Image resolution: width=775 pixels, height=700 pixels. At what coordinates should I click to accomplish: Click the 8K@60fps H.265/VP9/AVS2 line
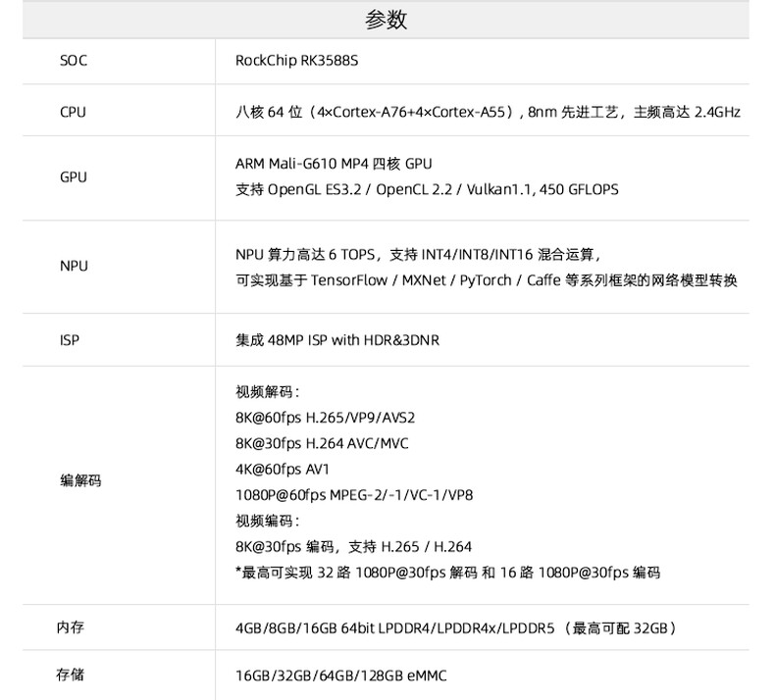click(x=326, y=418)
